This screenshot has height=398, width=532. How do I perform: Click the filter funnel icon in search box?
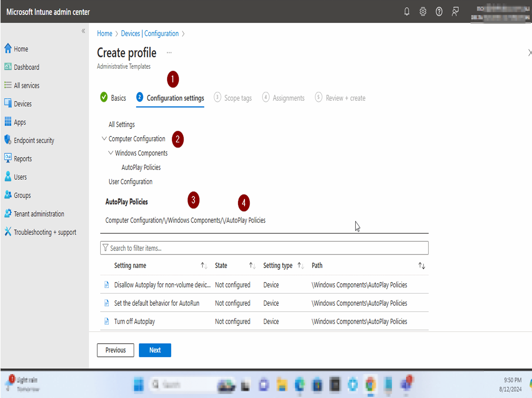pyautogui.click(x=105, y=248)
